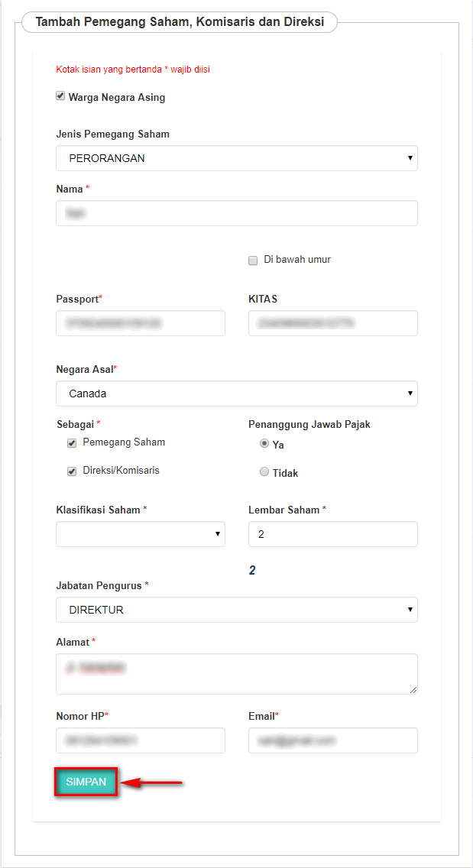Open the Jabatan Pengurus dropdown
The height and width of the screenshot is (868, 473).
point(236,610)
